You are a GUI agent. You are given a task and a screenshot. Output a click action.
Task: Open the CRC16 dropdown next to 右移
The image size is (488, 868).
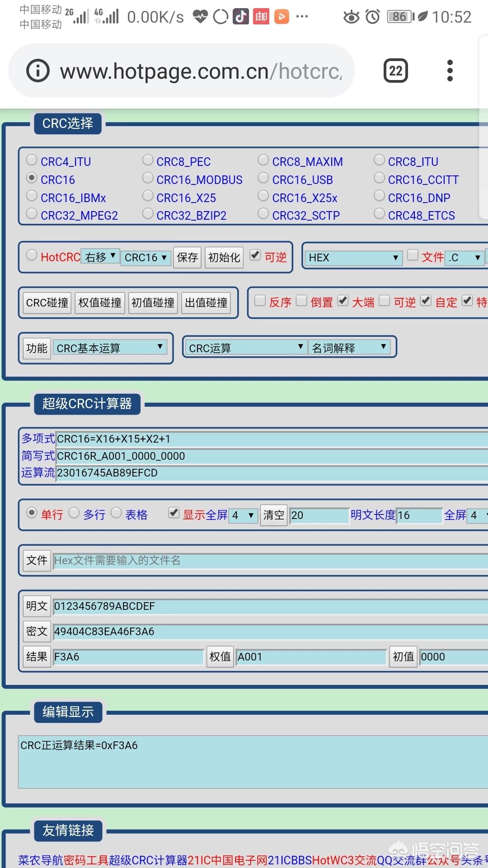[145, 257]
